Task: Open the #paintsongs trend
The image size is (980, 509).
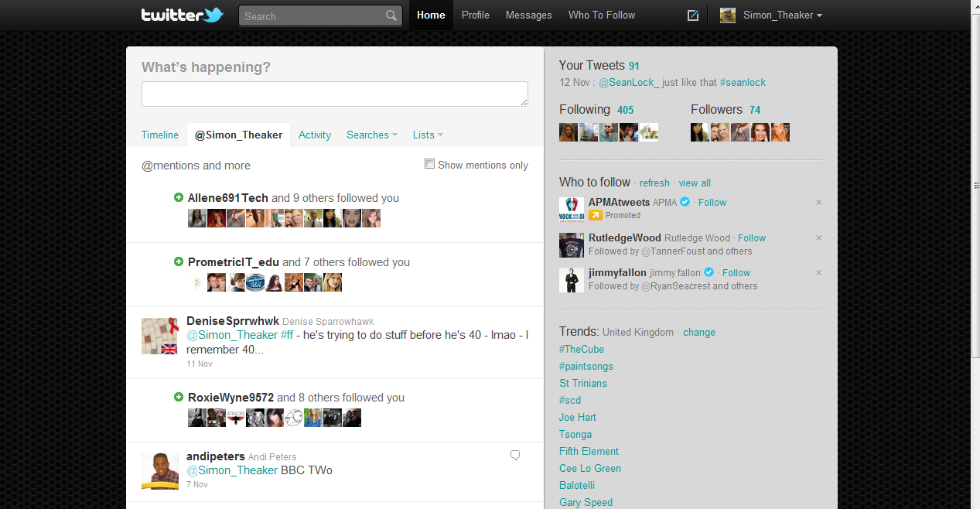Action: tap(586, 367)
